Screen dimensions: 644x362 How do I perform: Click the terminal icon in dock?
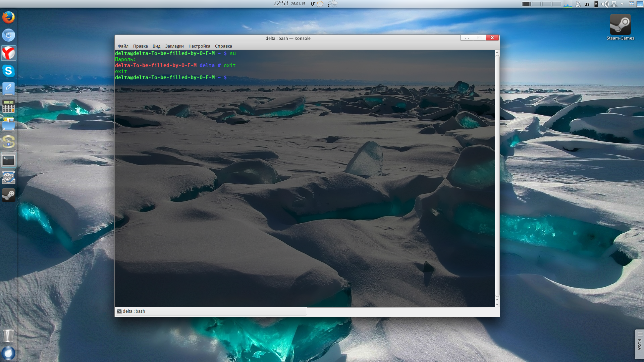[x=8, y=160]
